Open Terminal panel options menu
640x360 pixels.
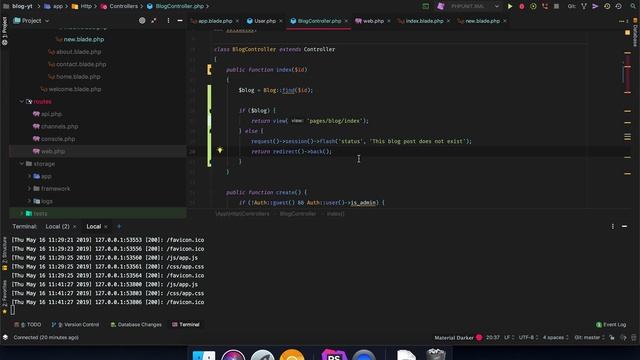[613, 226]
